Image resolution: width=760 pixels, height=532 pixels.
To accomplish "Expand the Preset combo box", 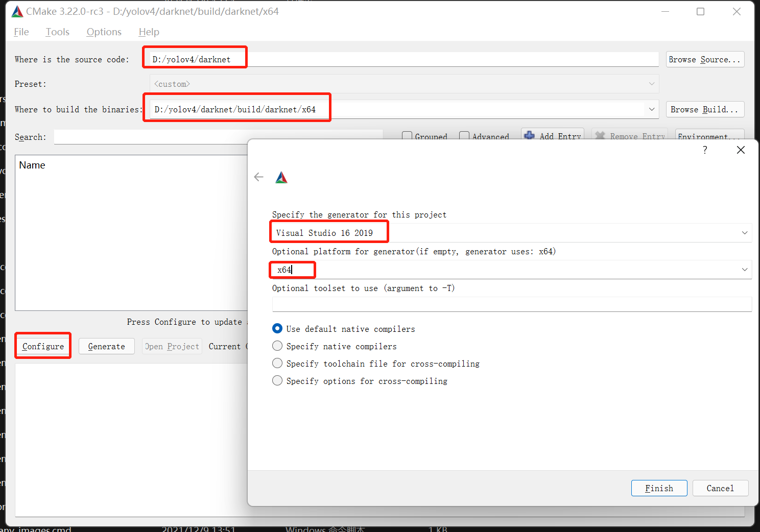I will tap(651, 83).
